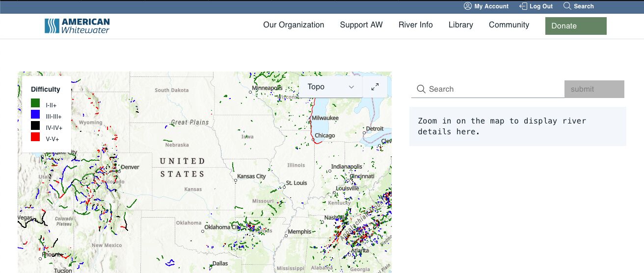Screen dimensions: 644x273
Task: Click the Log Out arrow icon
Action: (522, 6)
